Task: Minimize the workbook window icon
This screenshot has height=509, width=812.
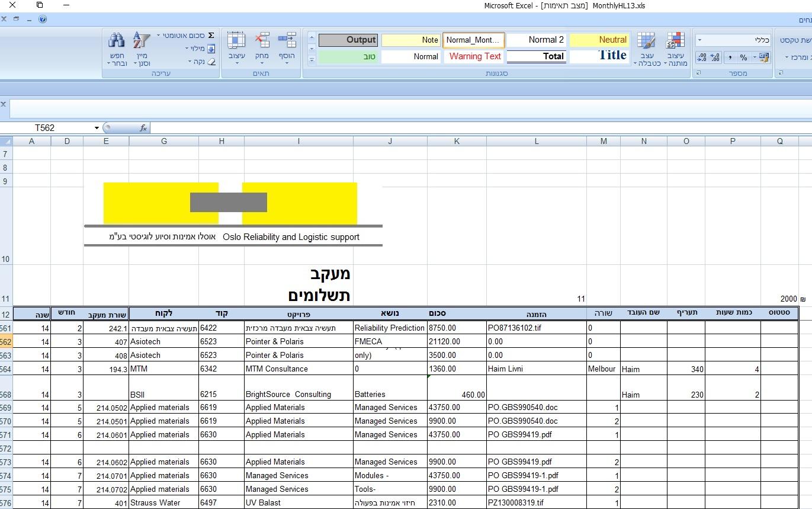Action: [30, 19]
